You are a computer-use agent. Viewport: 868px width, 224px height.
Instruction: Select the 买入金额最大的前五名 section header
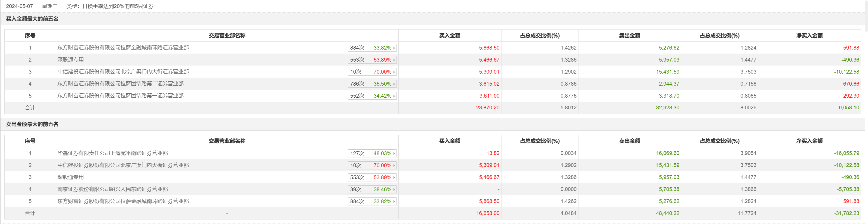pyautogui.click(x=32, y=19)
